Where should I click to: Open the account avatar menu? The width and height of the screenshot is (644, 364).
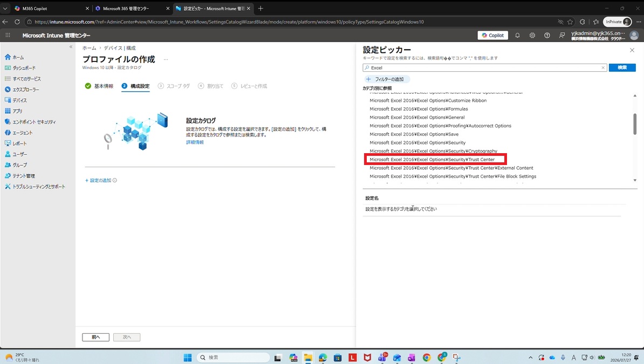click(634, 36)
